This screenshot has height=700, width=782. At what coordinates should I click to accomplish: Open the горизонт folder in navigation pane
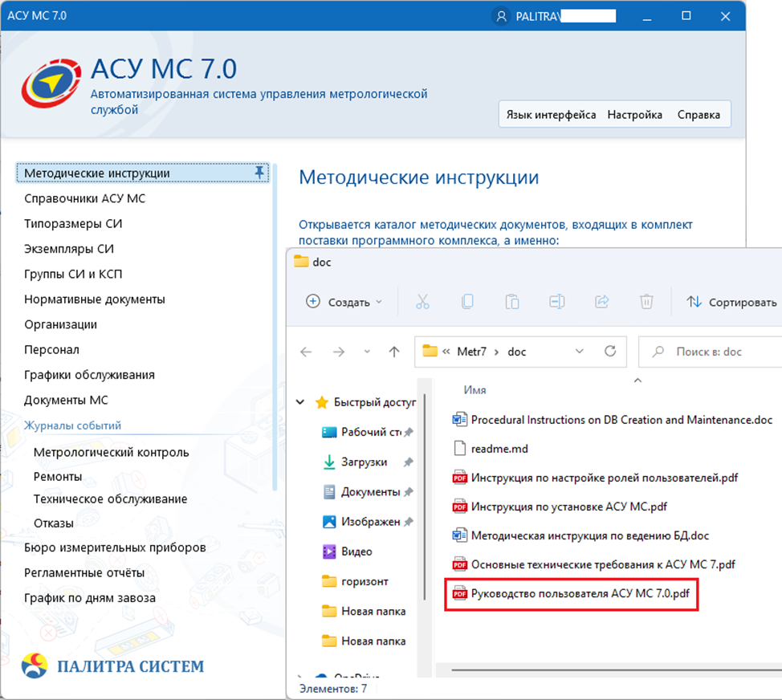click(356, 581)
